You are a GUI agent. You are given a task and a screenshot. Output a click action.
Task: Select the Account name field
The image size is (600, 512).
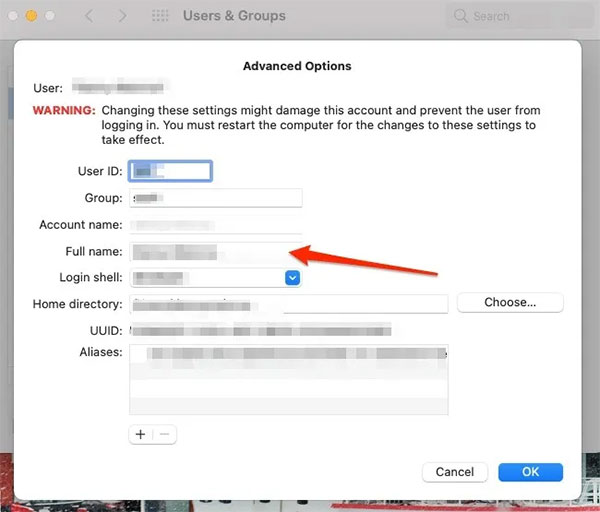[215, 226]
